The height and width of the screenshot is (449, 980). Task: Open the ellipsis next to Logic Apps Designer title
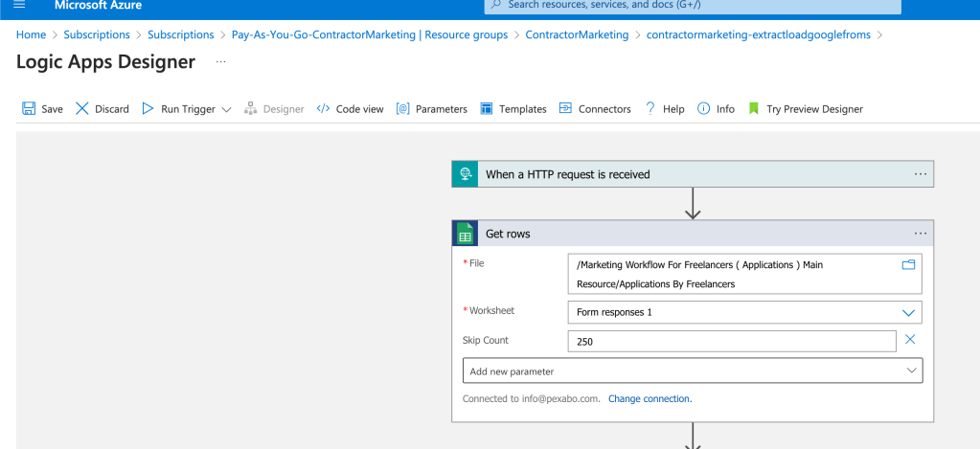point(220,62)
